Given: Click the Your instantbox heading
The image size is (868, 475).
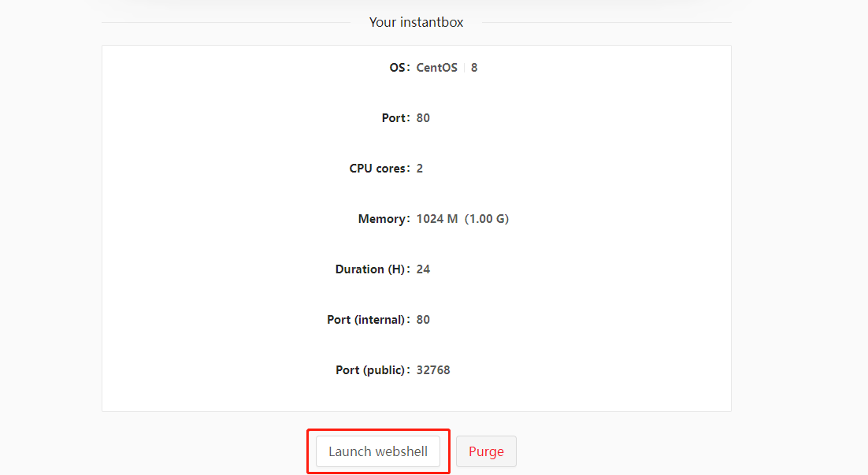Looking at the screenshot, I should 416,22.
